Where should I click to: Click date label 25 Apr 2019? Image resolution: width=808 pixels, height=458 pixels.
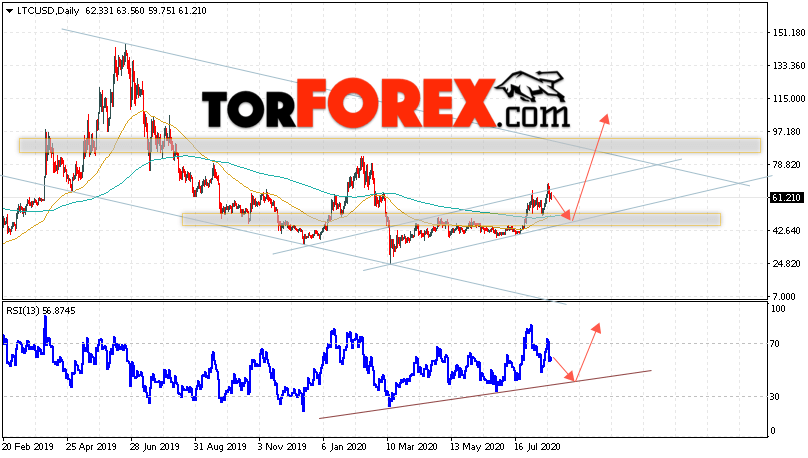click(x=91, y=447)
